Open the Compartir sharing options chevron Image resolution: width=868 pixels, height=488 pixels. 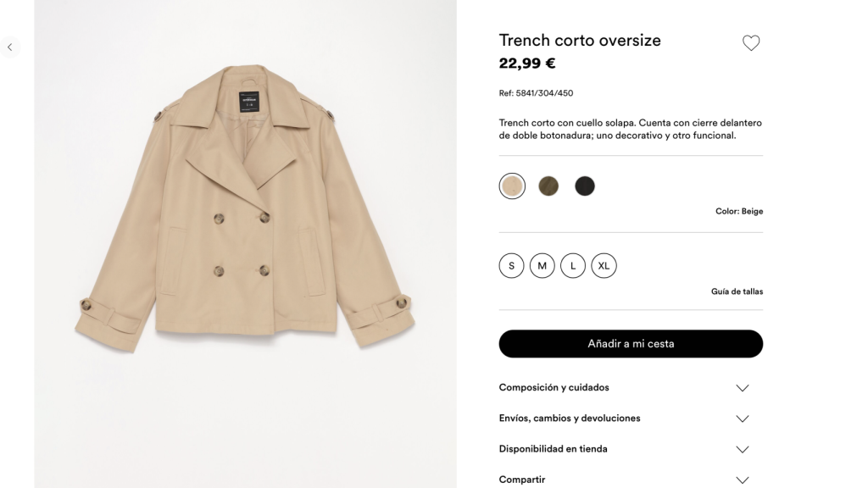(x=743, y=479)
